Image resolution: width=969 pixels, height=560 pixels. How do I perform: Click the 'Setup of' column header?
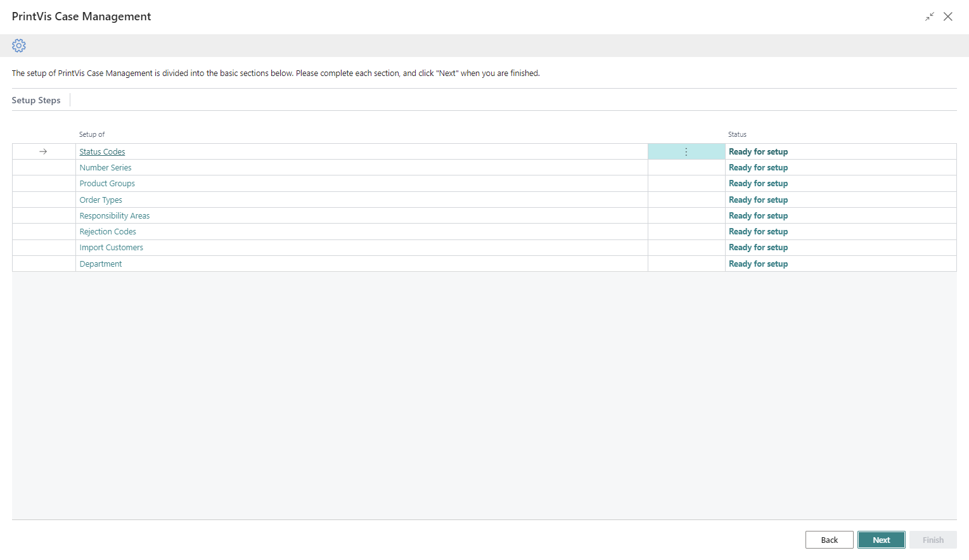tap(92, 134)
